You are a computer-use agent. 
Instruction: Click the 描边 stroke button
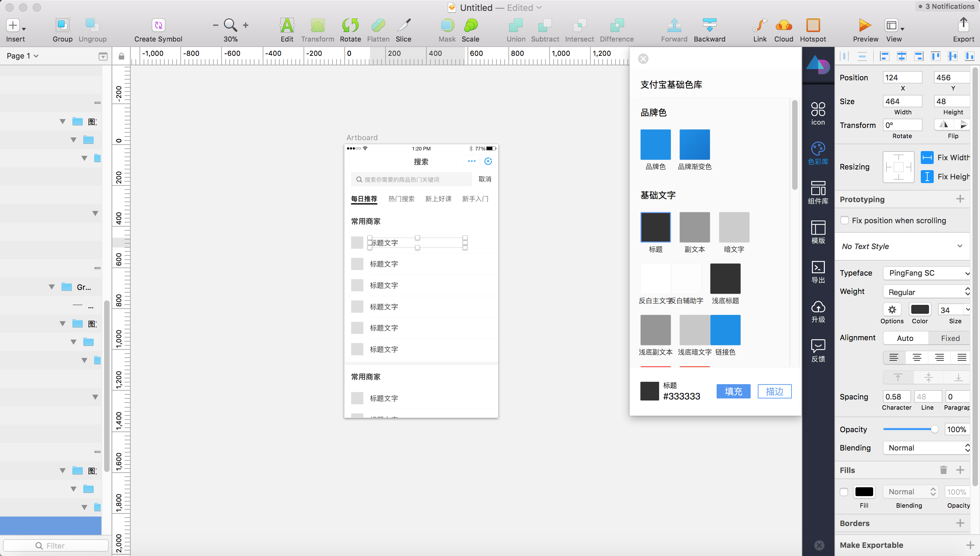tap(774, 391)
